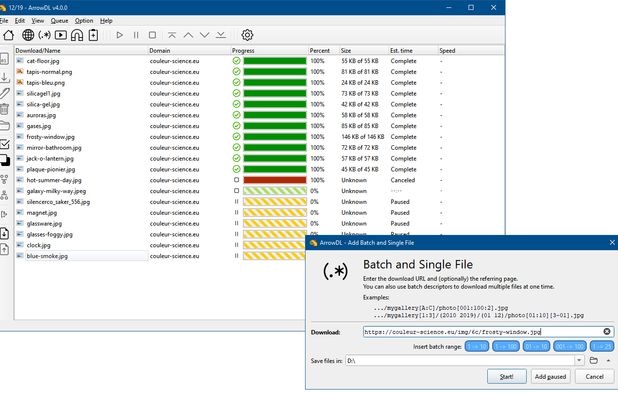Click the trash icon in left sidebar

4,109
